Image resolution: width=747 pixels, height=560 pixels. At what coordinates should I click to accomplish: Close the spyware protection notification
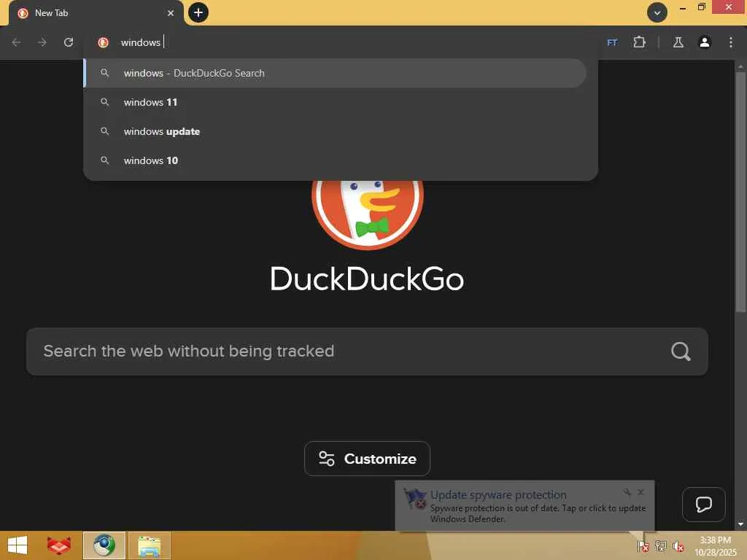coord(640,492)
